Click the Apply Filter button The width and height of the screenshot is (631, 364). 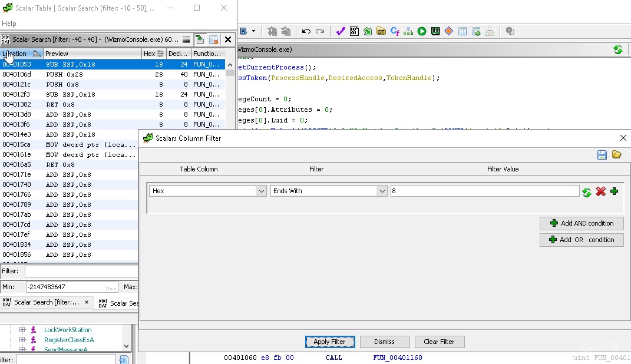pyautogui.click(x=329, y=342)
